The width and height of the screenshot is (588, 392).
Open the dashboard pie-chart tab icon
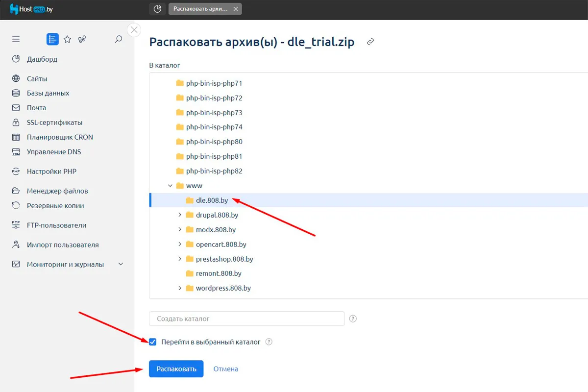click(x=157, y=9)
